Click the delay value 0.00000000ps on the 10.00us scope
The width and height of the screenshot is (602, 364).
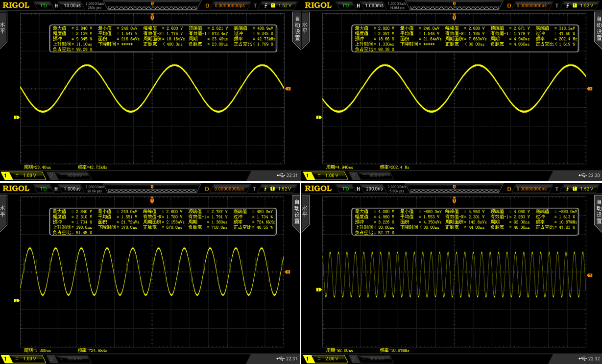(231, 5)
